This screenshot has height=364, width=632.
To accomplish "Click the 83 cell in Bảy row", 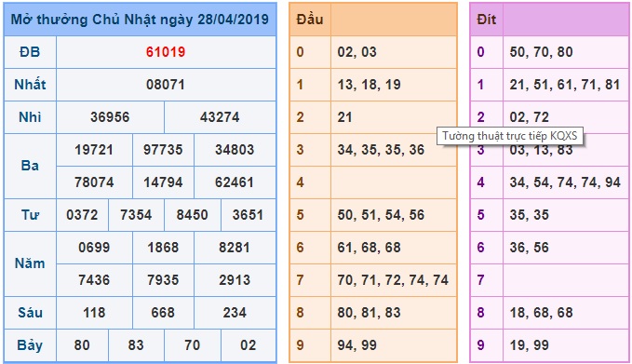I will (x=136, y=345).
